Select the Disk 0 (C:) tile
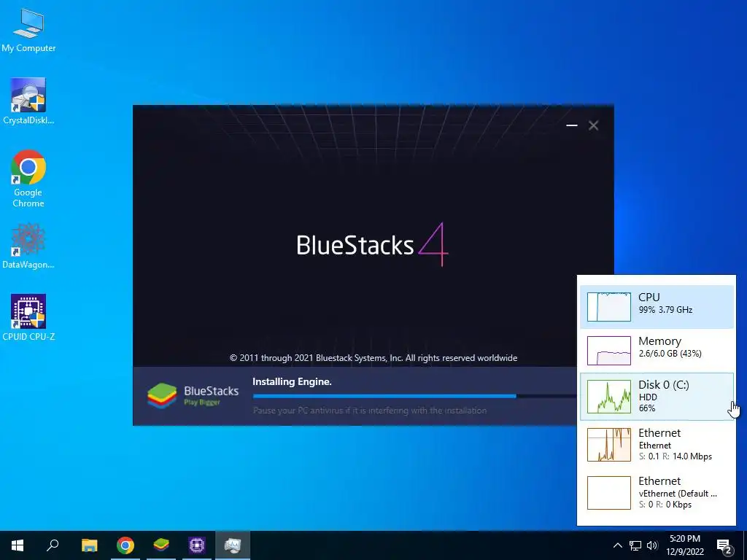Image resolution: width=747 pixels, height=560 pixels. [x=657, y=396]
